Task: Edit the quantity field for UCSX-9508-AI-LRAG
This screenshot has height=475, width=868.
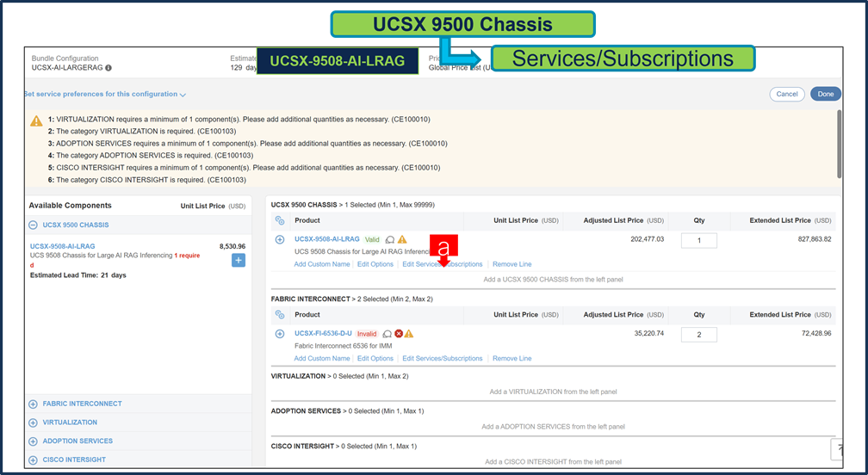Action: point(698,241)
